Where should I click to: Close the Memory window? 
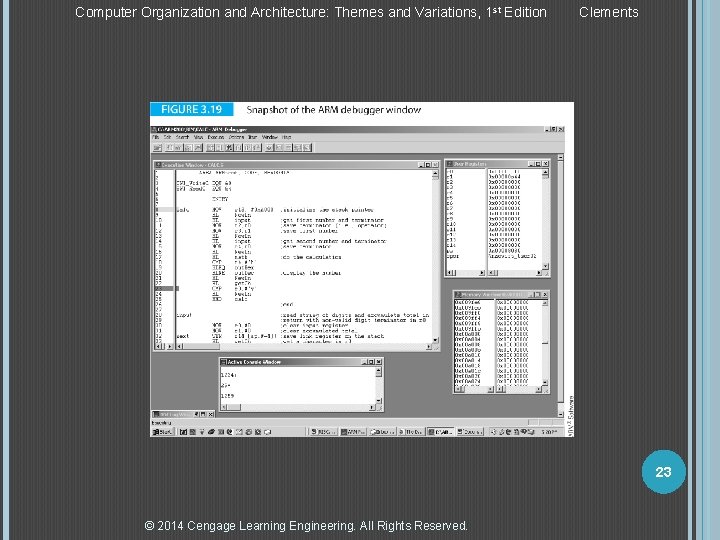tap(546, 294)
